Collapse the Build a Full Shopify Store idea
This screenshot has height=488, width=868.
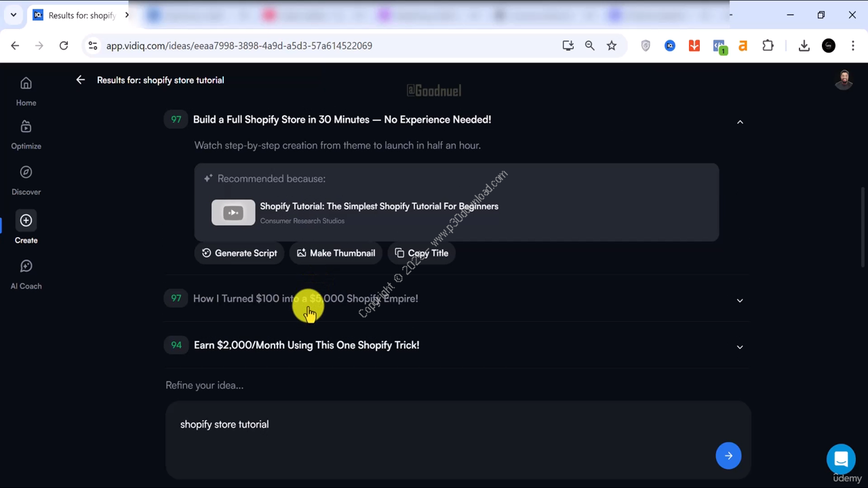740,122
